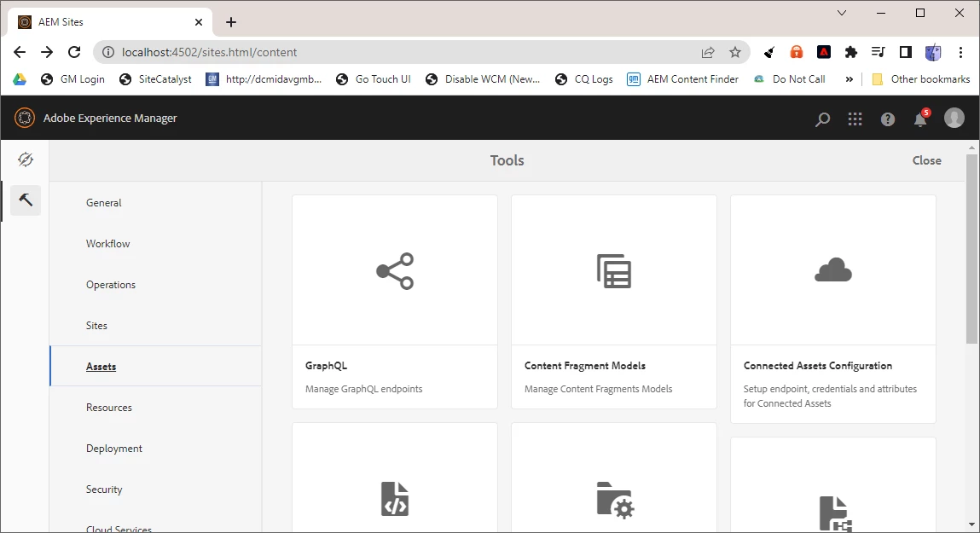Open the AEM Content Finder bookmark
This screenshot has width=980, height=533.
coord(682,79)
